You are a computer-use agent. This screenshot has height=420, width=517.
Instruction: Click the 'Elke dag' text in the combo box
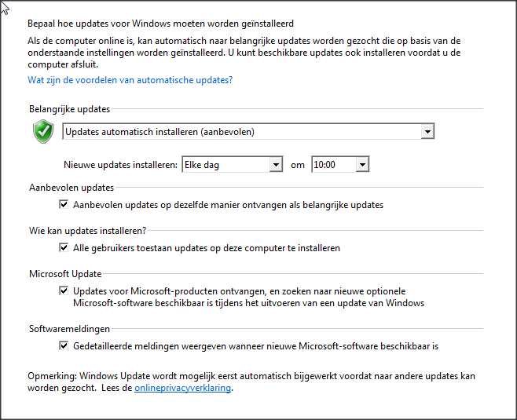tap(202, 165)
